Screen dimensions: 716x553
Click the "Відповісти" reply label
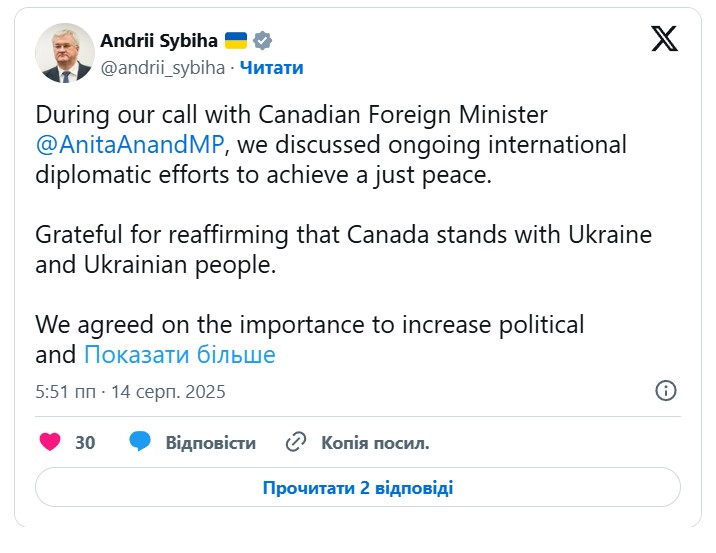click(210, 442)
